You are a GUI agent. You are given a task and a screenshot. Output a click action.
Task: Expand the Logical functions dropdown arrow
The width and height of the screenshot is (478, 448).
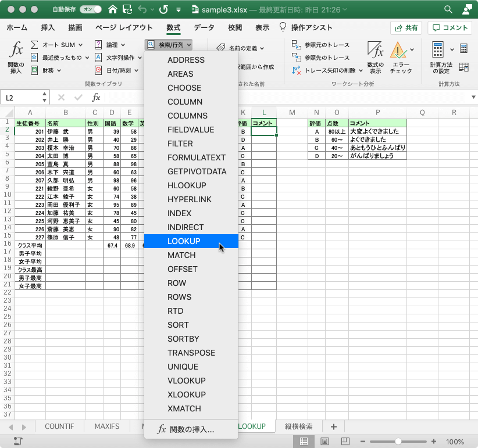click(x=123, y=45)
